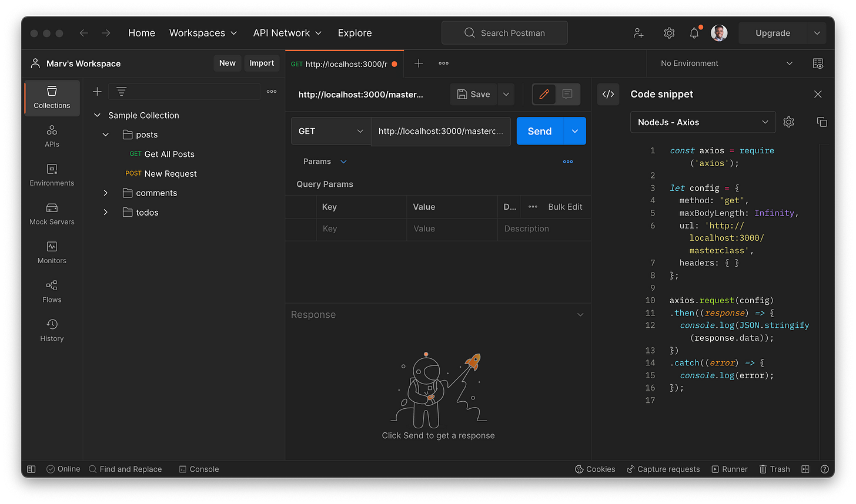Click the collections filter icon
Viewport: 856px width, 504px height.
click(x=121, y=91)
